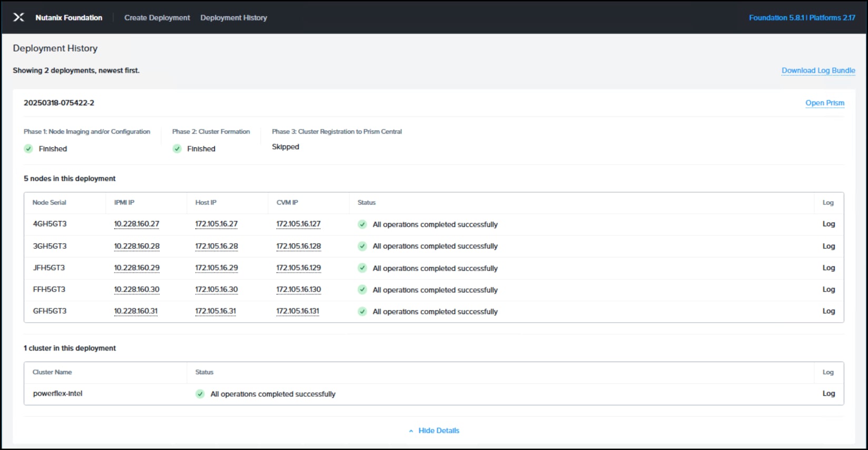868x450 pixels.
Task: Show the Log for node GFH5GT3
Action: click(x=829, y=311)
